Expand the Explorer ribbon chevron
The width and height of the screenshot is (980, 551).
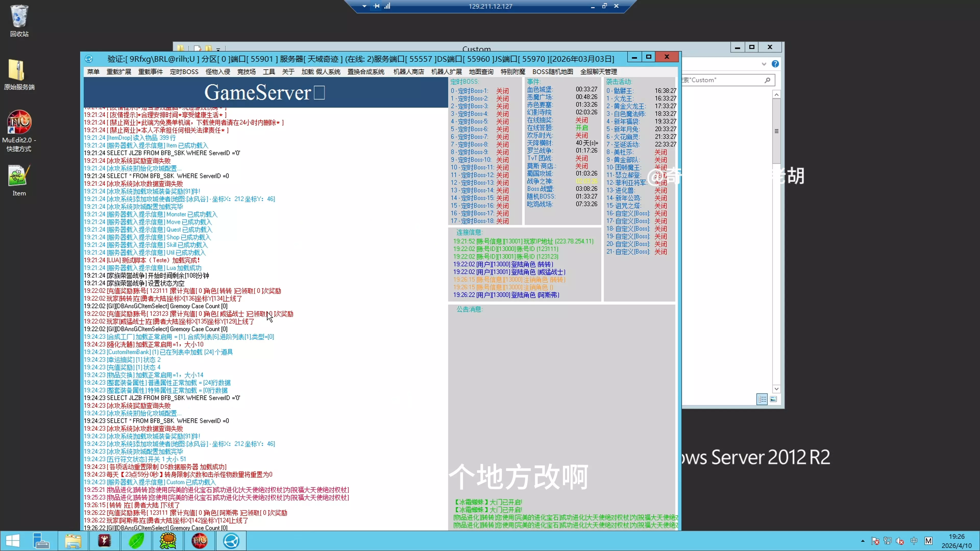[764, 64]
